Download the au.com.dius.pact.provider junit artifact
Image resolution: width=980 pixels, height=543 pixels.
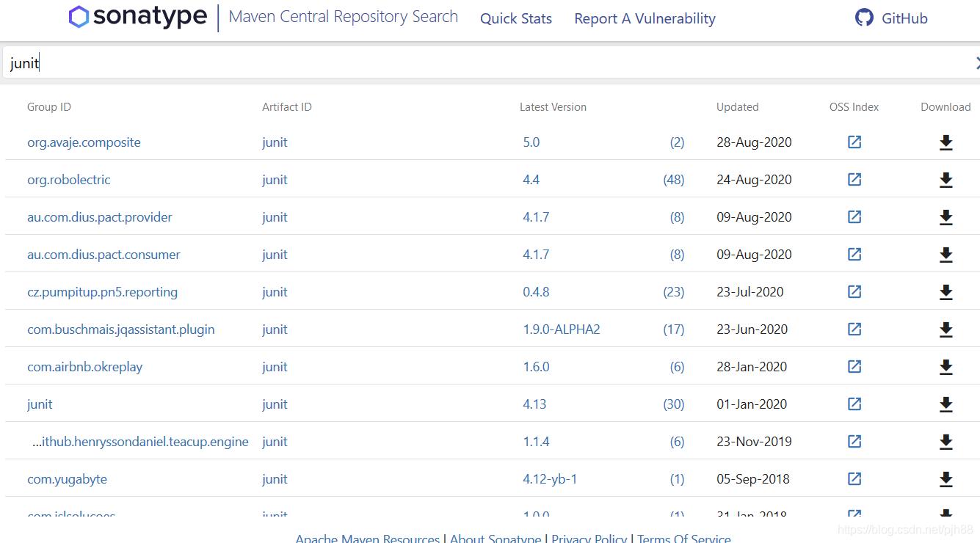[945, 217]
